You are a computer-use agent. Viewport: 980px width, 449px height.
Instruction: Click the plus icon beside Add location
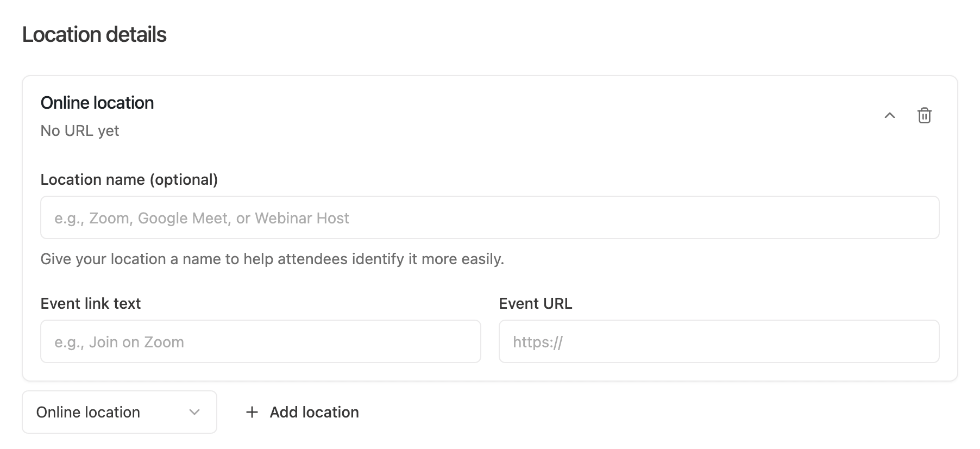pyautogui.click(x=252, y=412)
